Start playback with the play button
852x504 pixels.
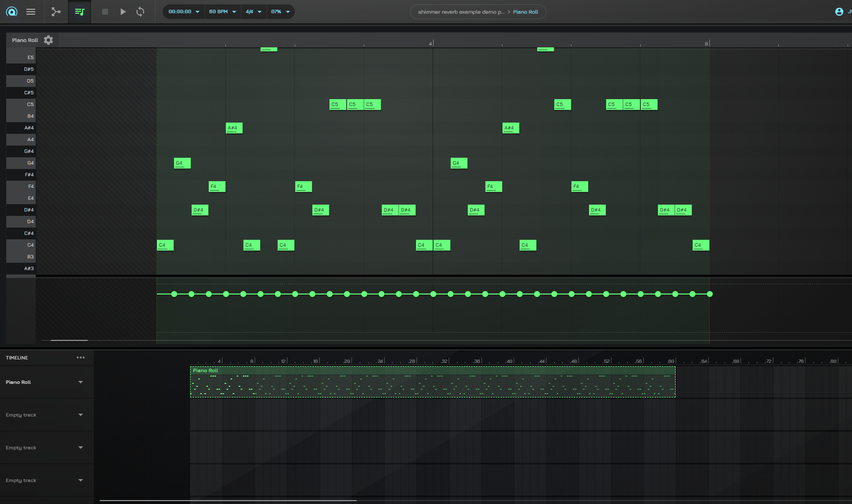(x=123, y=12)
